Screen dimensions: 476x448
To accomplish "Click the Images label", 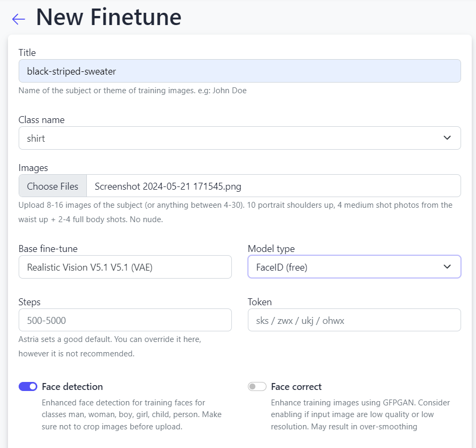I will (x=33, y=168).
